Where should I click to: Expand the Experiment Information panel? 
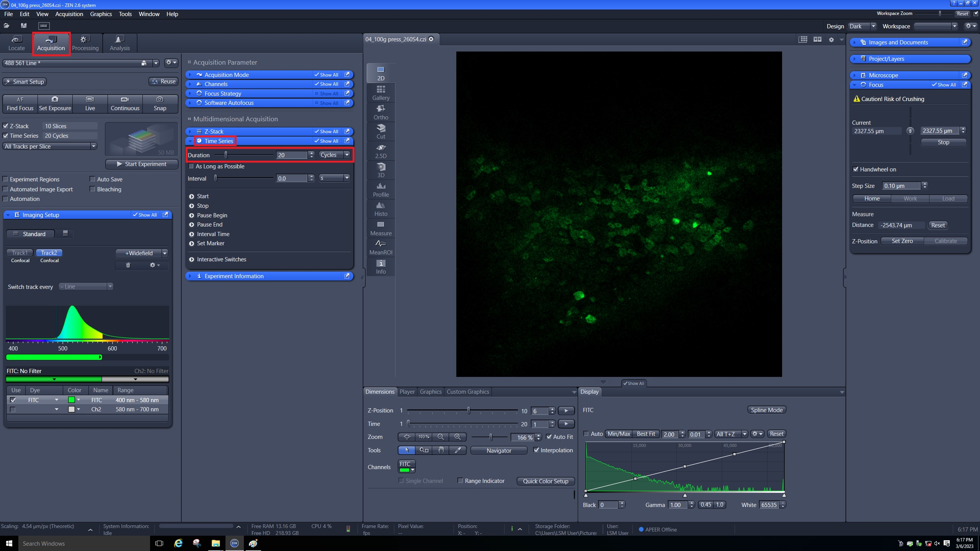coord(234,276)
